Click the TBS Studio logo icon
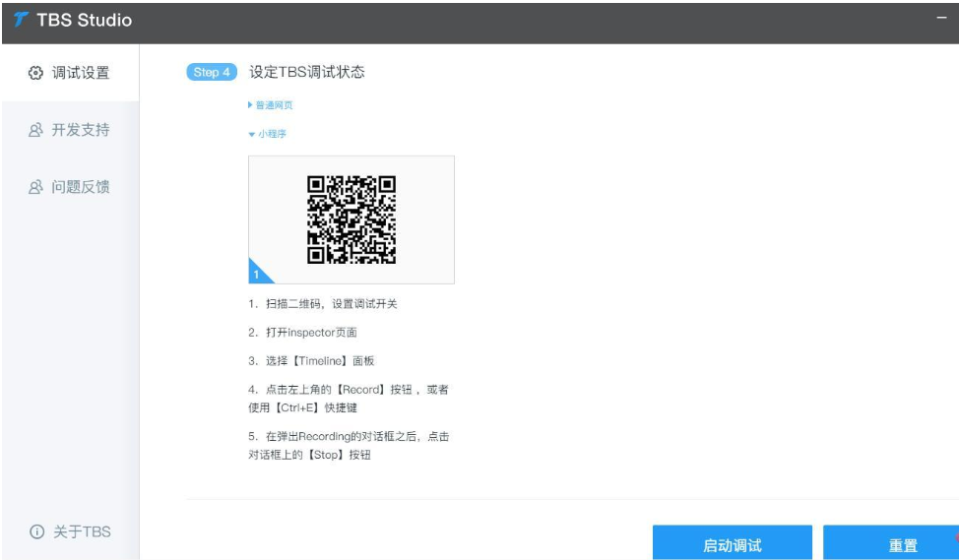The width and height of the screenshot is (959, 560). (21, 20)
